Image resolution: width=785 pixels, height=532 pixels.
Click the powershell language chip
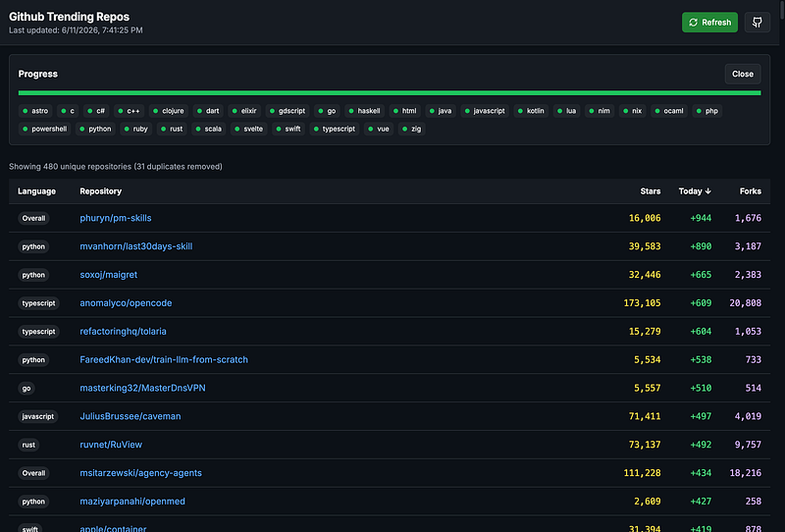tap(44, 129)
